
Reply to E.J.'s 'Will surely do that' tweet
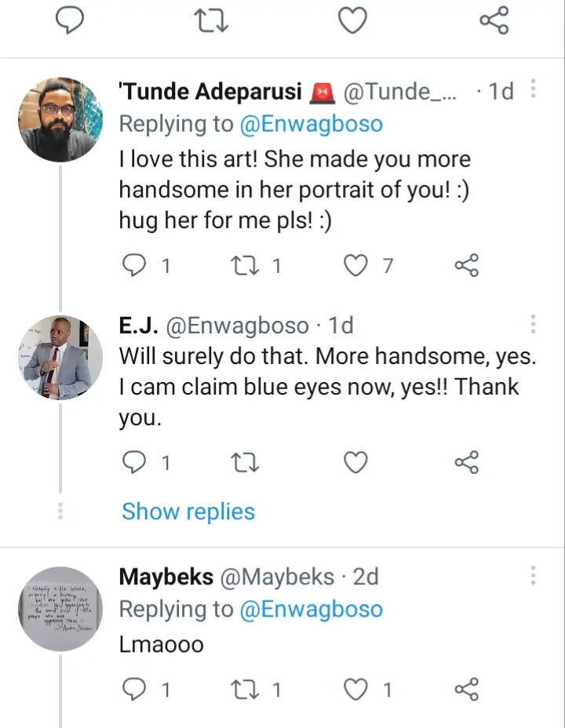point(137,464)
